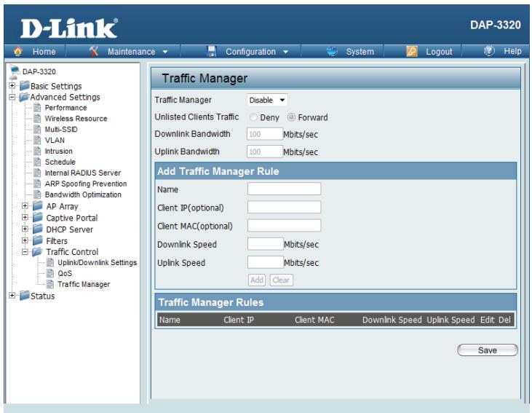This screenshot has width=532, height=413.
Task: Open the Schedule settings page
Action: coord(60,162)
